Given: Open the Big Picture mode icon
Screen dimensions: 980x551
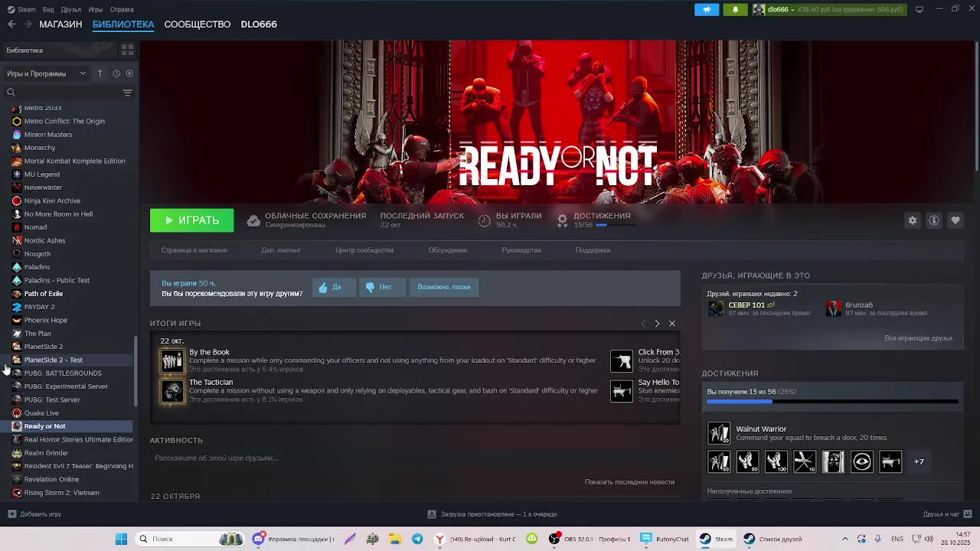Looking at the screenshot, I should click(x=920, y=9).
